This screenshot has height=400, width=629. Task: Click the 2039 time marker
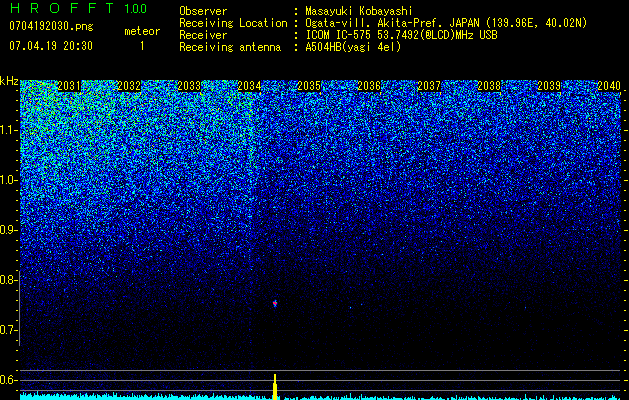[549, 86]
